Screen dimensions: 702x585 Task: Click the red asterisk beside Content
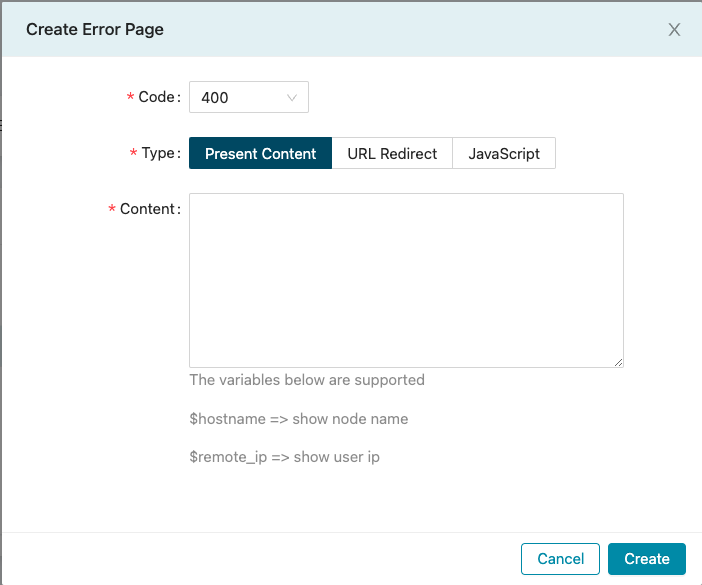(x=112, y=209)
